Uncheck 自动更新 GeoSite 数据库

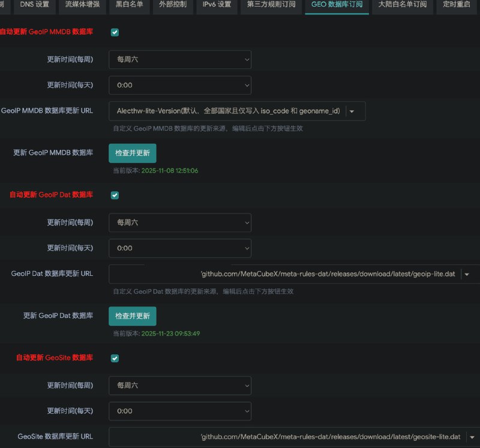[115, 358]
